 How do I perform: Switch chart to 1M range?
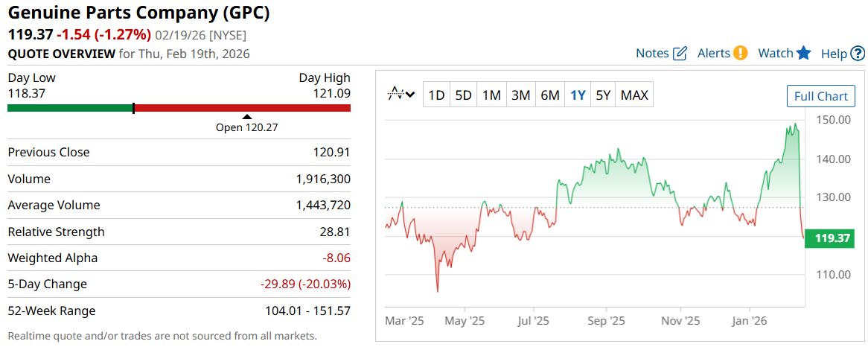[491, 95]
